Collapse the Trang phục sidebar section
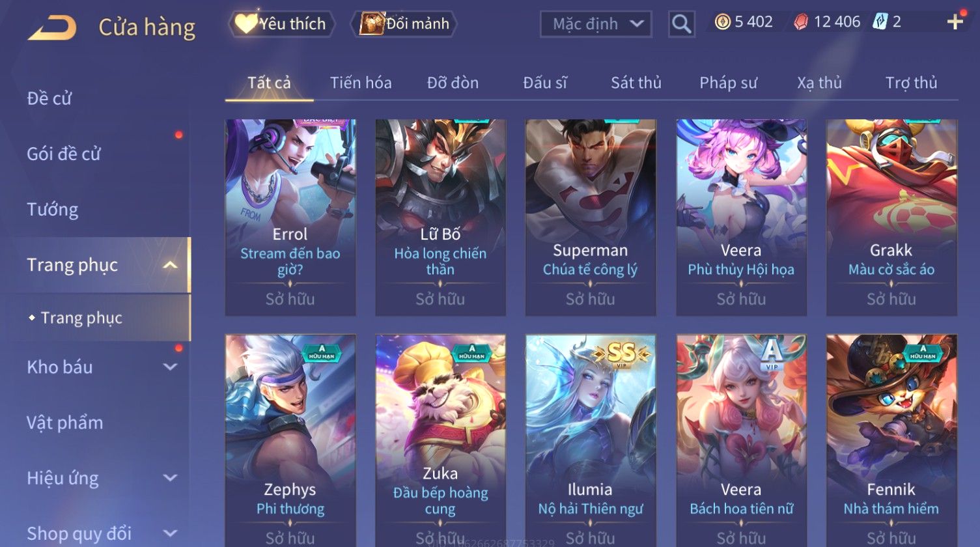Image resolution: width=980 pixels, height=547 pixels. [170, 265]
